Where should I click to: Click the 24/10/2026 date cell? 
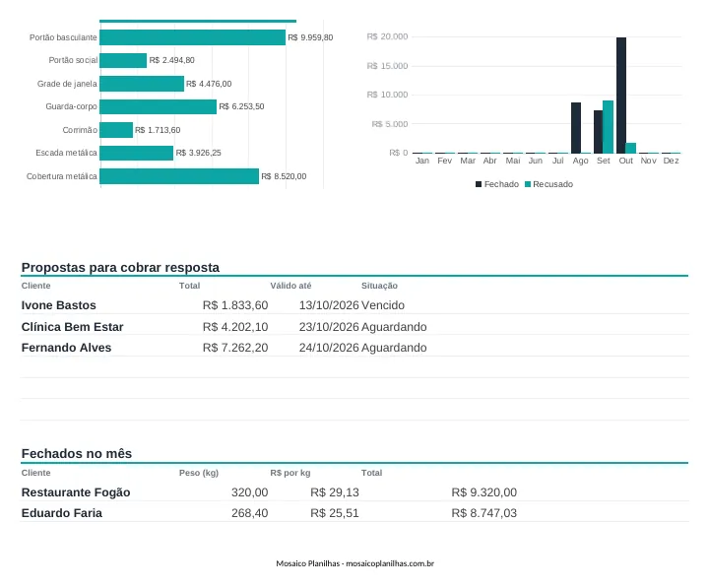click(329, 348)
